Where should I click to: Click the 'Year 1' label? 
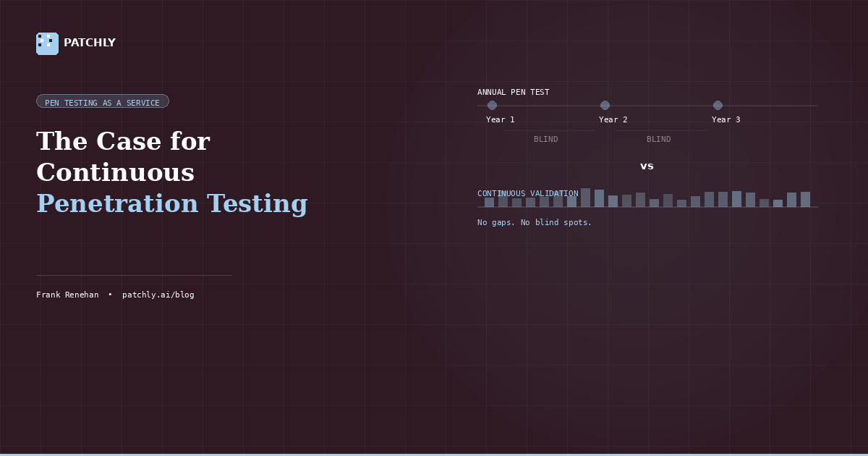501,119
